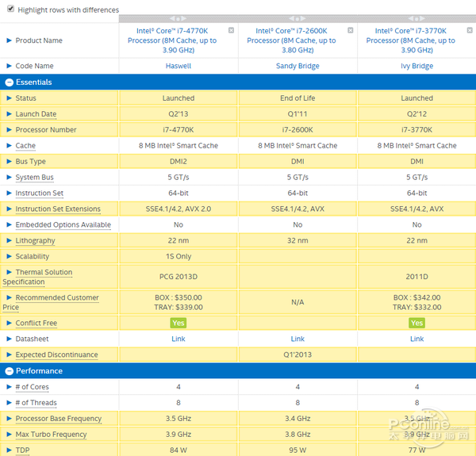Open the i7-3770K Datasheet link
This screenshot has height=456, width=476.
click(416, 339)
